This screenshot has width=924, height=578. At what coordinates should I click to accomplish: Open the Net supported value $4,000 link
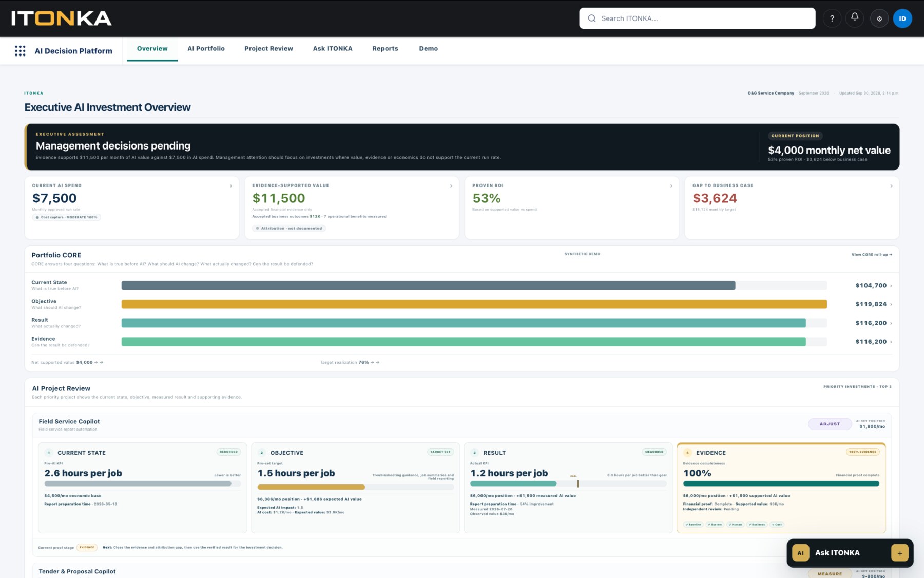tap(67, 363)
